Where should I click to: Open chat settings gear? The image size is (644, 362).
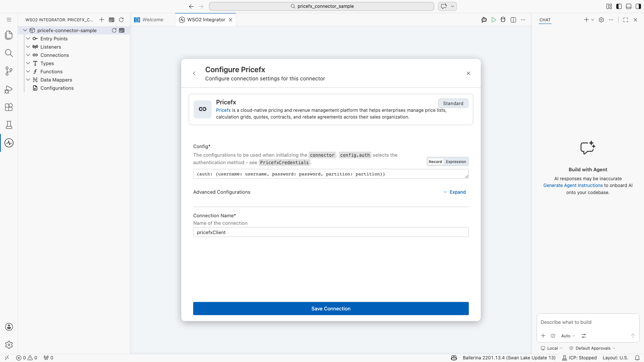(x=601, y=20)
